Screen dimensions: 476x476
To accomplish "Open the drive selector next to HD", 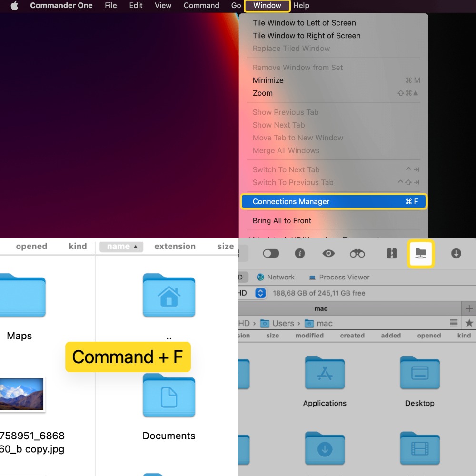I will coord(260,293).
